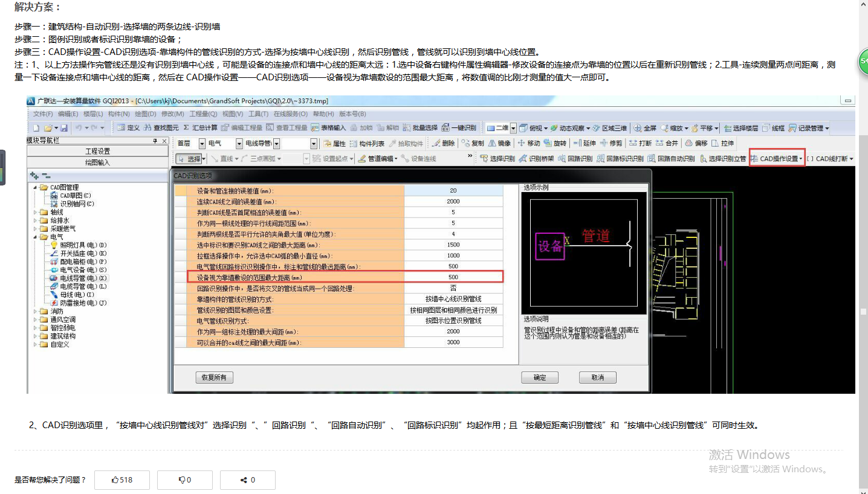This screenshot has width=868, height=494.
Task: Switch to 工程设置 navigation tab
Action: (x=98, y=151)
